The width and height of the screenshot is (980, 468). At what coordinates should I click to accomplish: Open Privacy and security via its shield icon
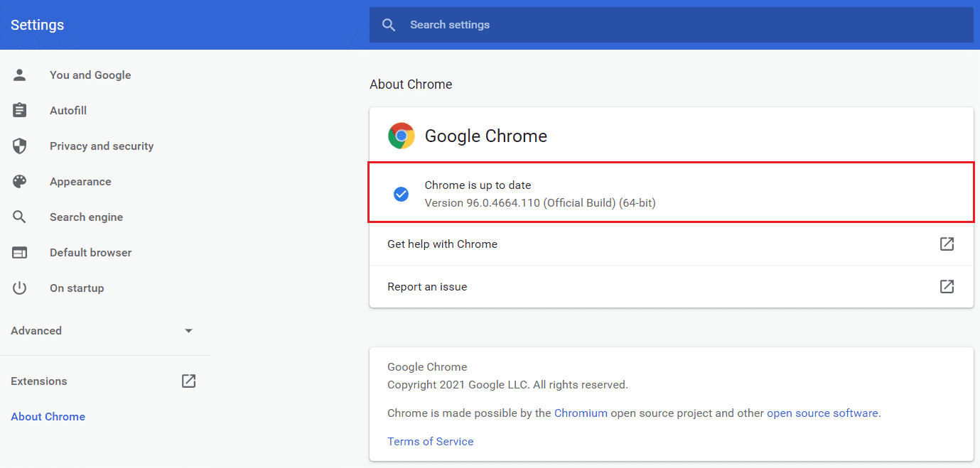tap(18, 146)
